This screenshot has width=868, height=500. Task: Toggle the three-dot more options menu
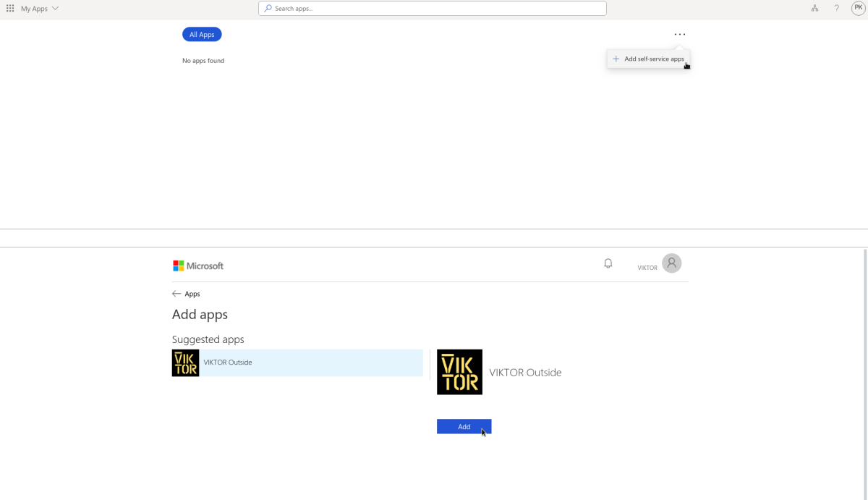(x=679, y=34)
